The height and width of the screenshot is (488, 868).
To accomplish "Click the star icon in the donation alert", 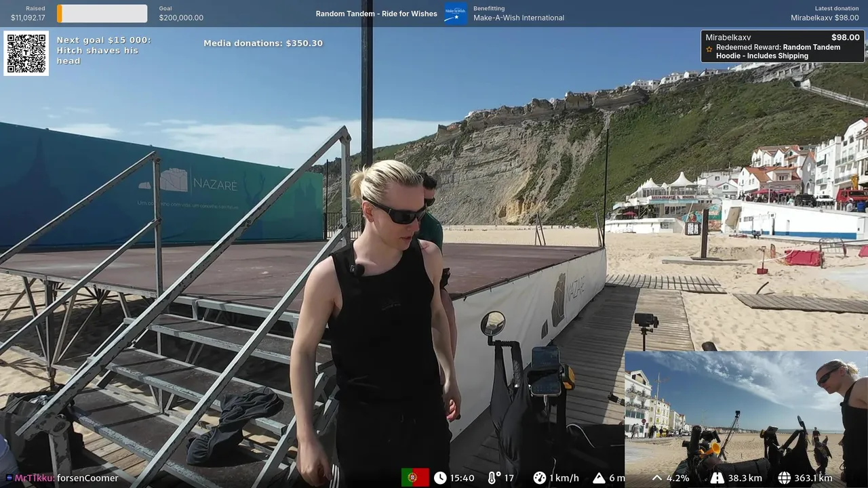I will [x=709, y=49].
